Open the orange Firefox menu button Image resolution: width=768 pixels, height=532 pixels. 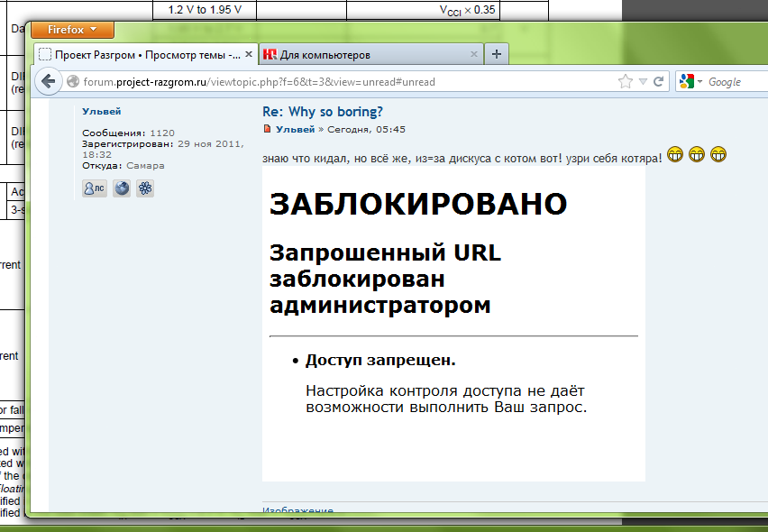(x=72, y=30)
